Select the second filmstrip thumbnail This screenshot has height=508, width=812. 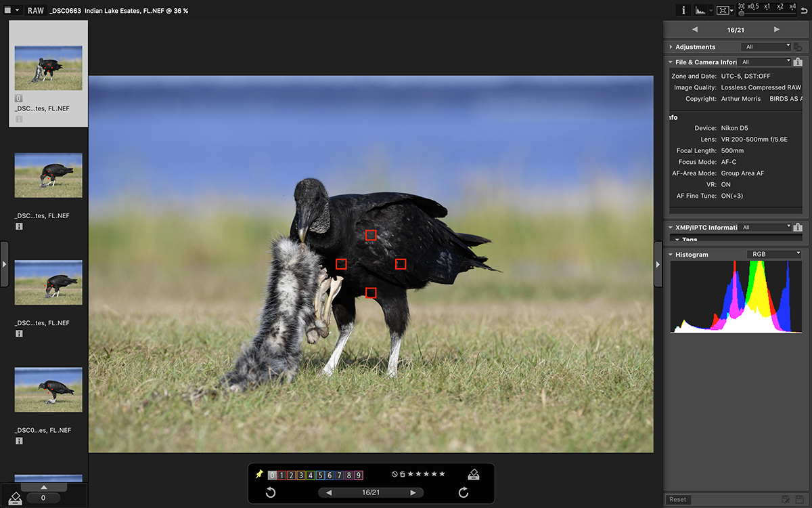(x=49, y=175)
